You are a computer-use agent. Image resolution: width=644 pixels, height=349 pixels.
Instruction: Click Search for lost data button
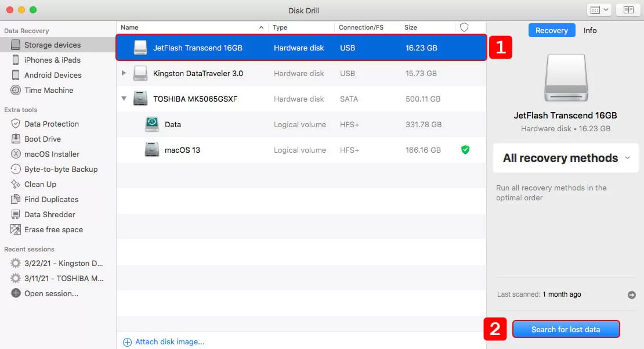click(566, 329)
